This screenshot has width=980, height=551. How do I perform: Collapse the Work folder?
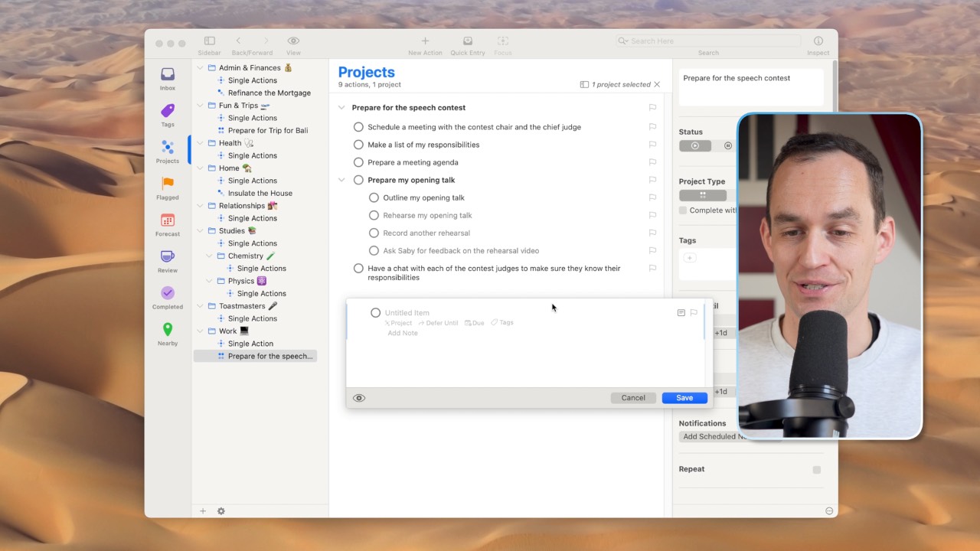click(x=201, y=331)
